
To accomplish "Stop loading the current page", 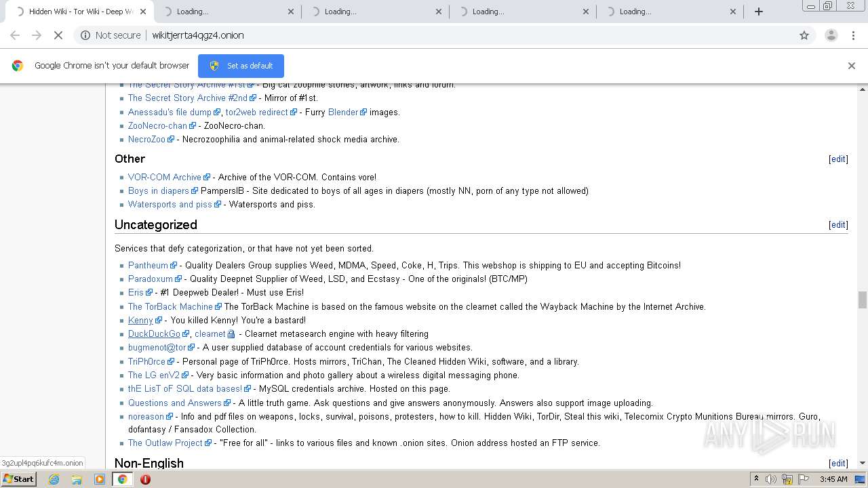I will [x=58, y=35].
